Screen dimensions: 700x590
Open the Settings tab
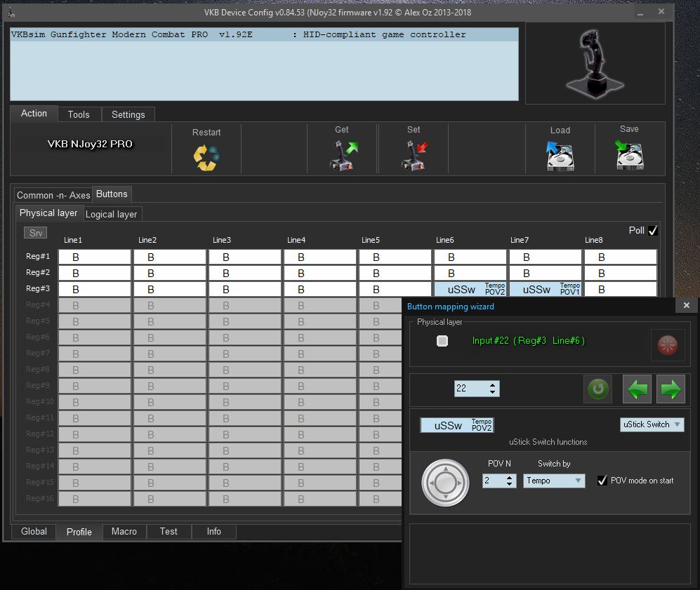pos(128,114)
